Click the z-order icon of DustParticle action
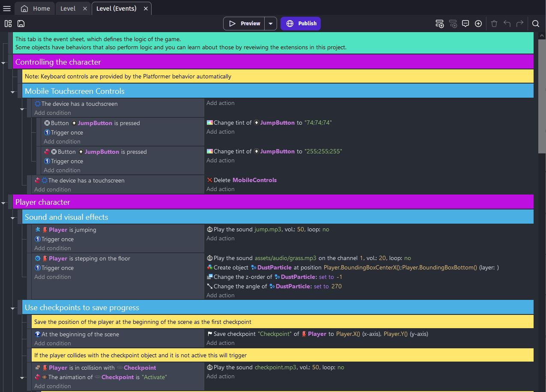Screen dimensions: 546x392 (209, 277)
